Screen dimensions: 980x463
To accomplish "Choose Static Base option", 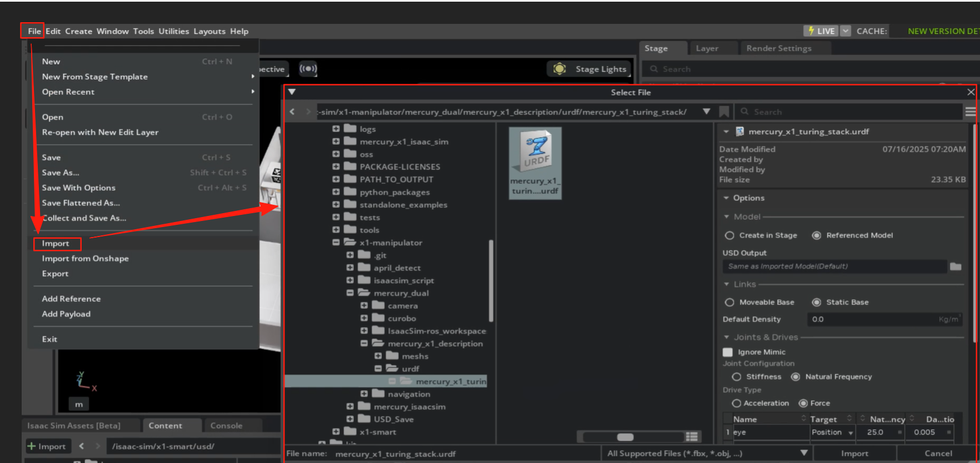I will (x=817, y=302).
